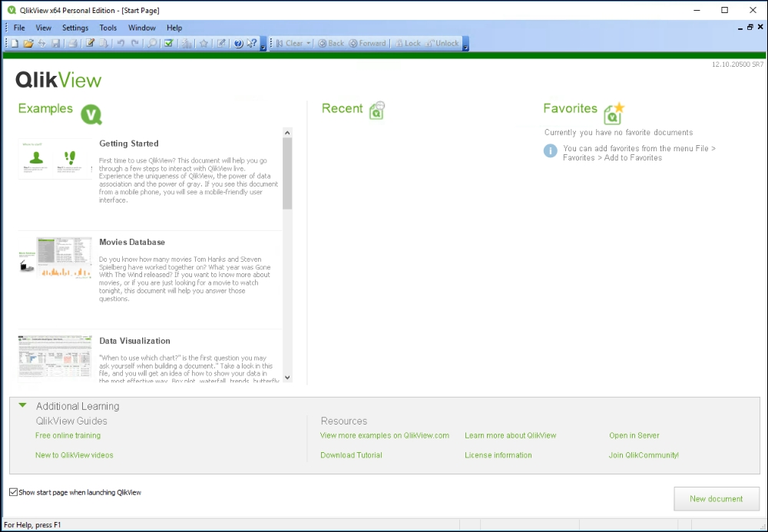Open the Tools menu
Viewport: 768px width, 532px height.
pos(108,28)
